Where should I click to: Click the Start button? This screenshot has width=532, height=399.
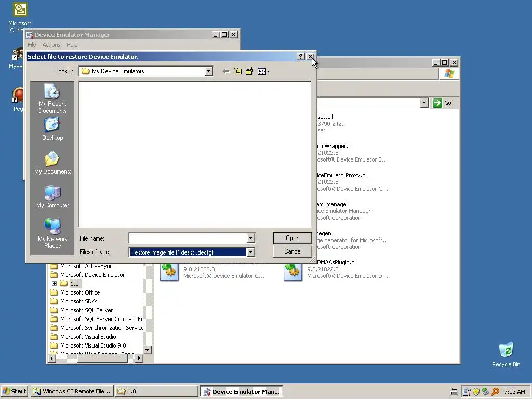coord(14,391)
